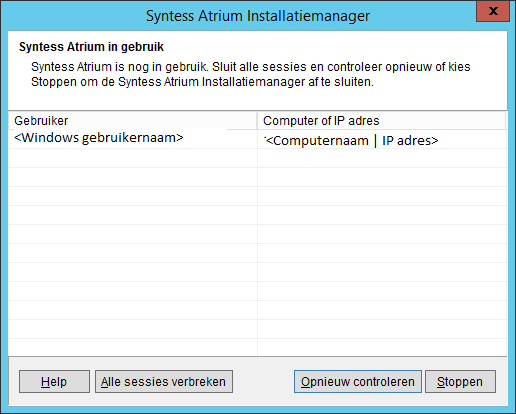Image resolution: width=516 pixels, height=414 pixels.
Task: Click the heading Syntess Atrium in gebruik
Action: click(x=91, y=47)
